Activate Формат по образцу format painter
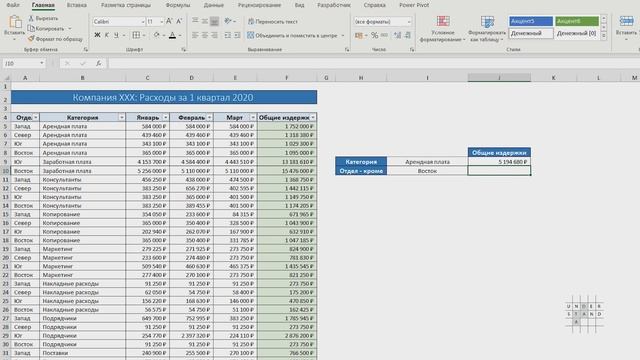The height and width of the screenshot is (360, 640). click(x=55, y=39)
